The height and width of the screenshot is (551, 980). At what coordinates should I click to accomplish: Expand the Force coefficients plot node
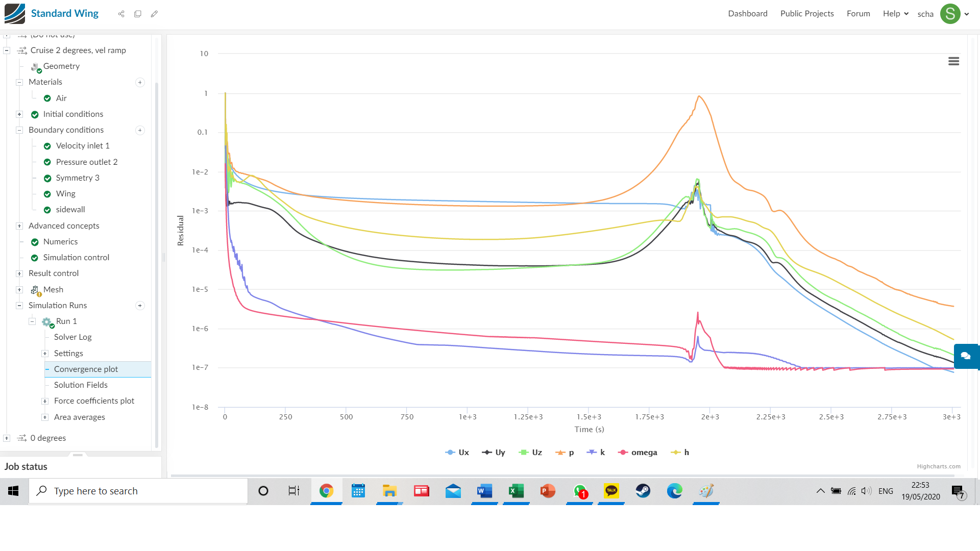pyautogui.click(x=45, y=401)
